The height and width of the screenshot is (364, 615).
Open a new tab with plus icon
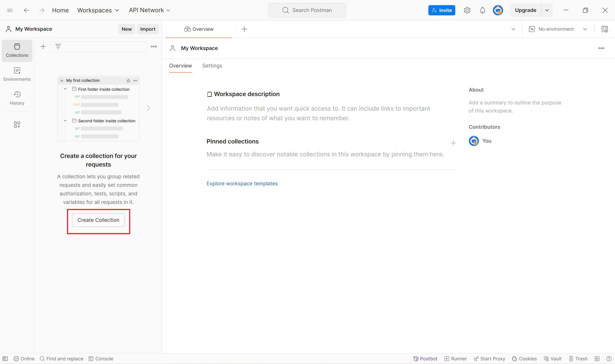click(x=244, y=29)
